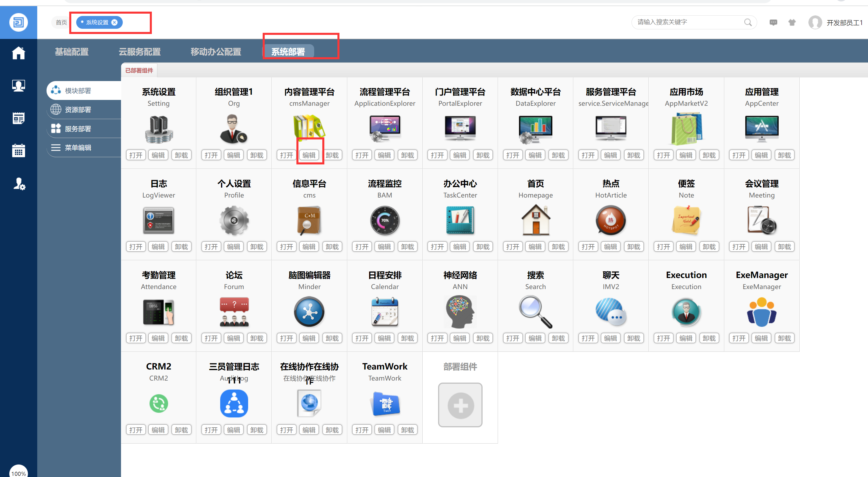Select 资源部署 in side menu

point(78,110)
